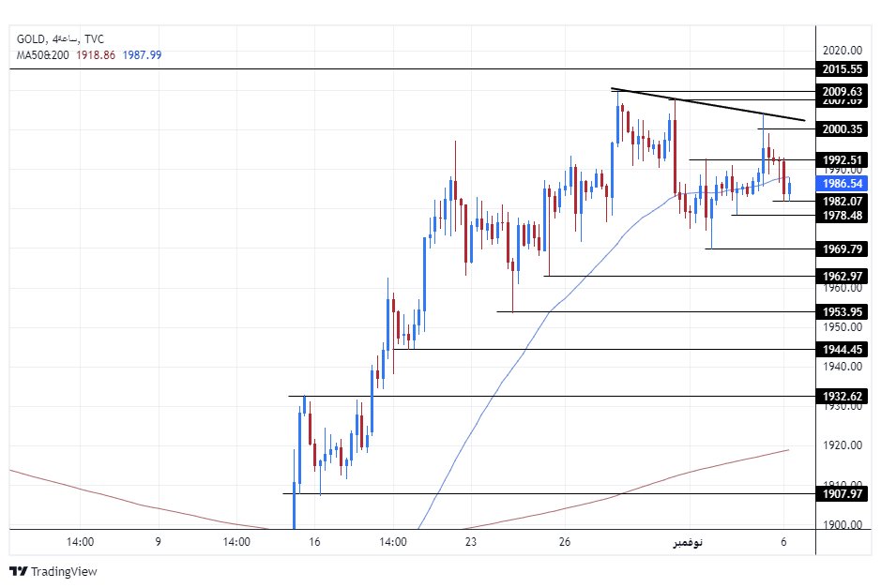
Task: Click the GOLD symbol title
Action: (31, 38)
